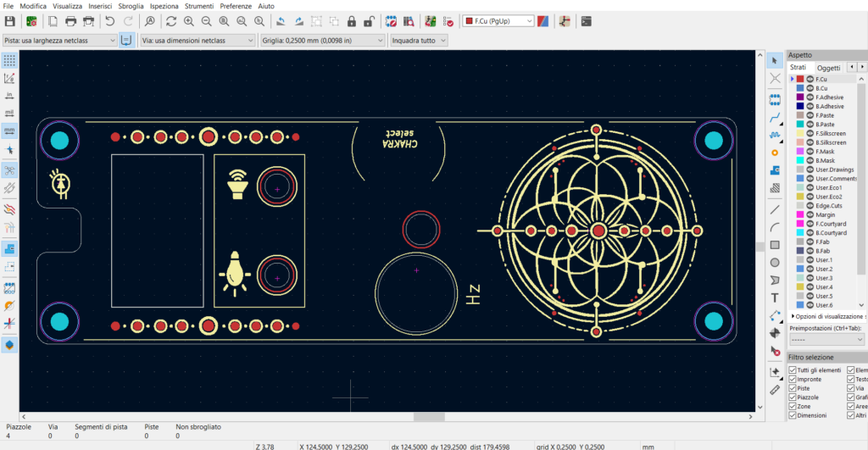Activate the add text tool
Image resolution: width=868 pixels, height=450 pixels.
[775, 298]
